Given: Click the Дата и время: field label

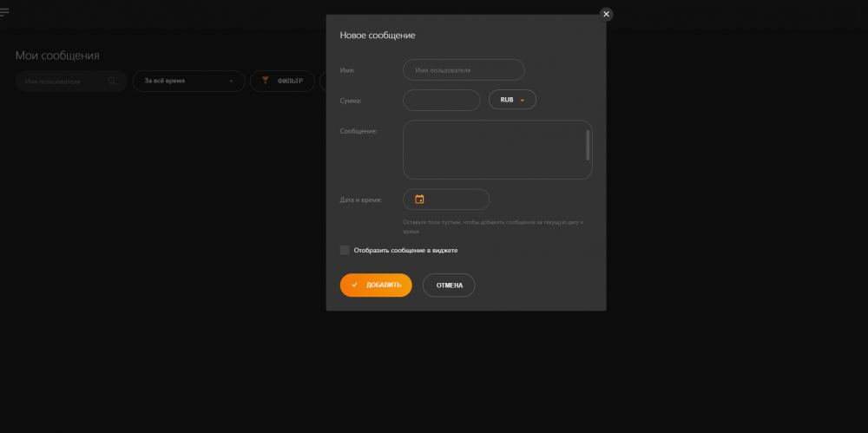Looking at the screenshot, I should (x=360, y=200).
